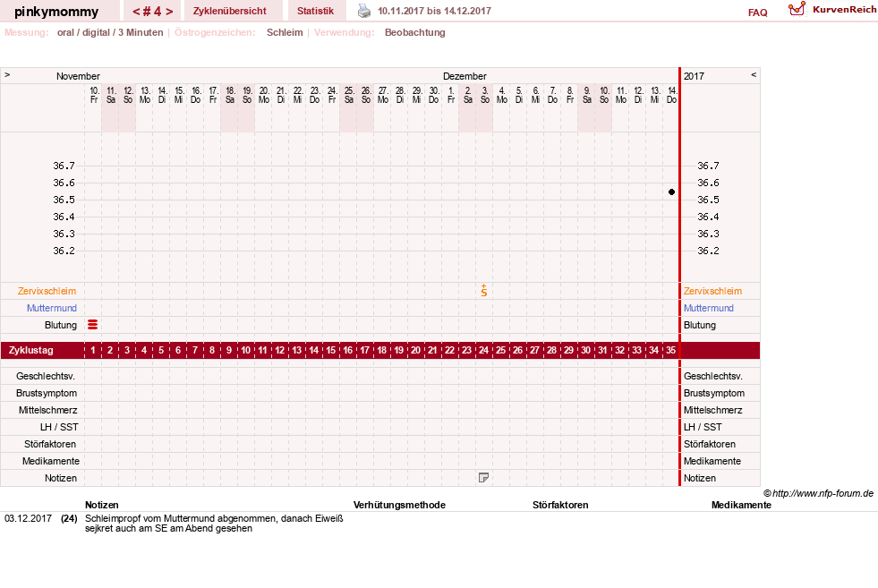Select cycle day 1 in Zyklustag row
The image size is (878, 588).
(x=93, y=351)
